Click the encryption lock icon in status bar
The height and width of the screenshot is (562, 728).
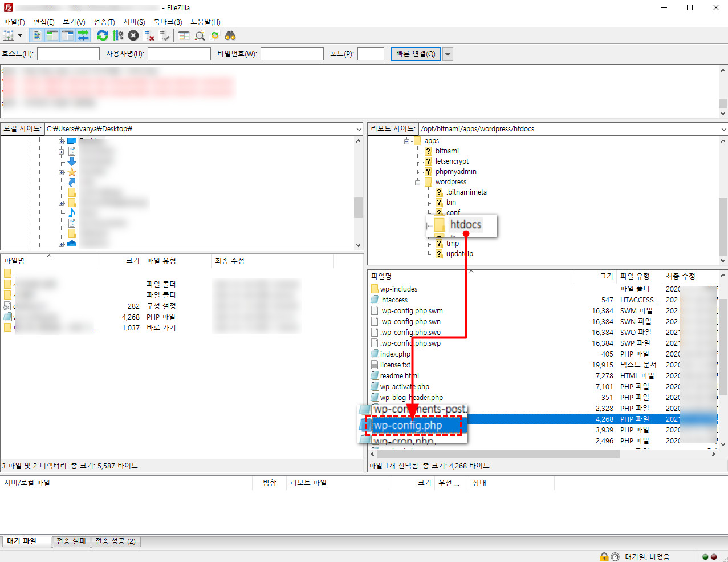(x=604, y=557)
